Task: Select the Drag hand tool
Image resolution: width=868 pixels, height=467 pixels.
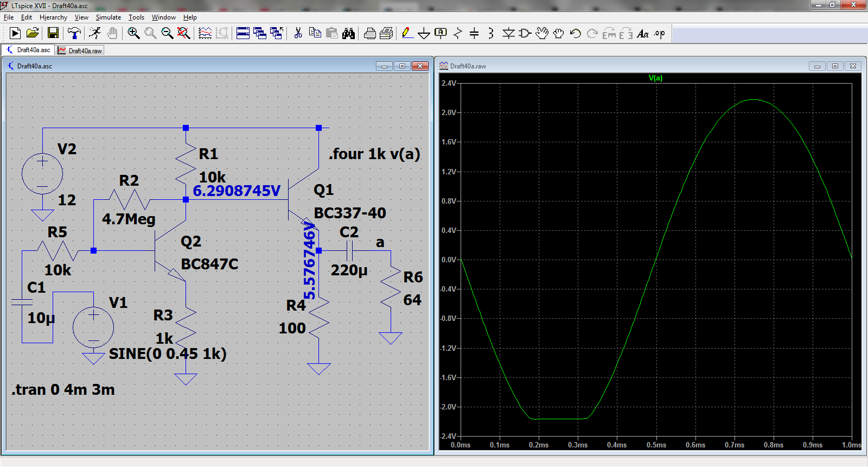Action: point(558,34)
